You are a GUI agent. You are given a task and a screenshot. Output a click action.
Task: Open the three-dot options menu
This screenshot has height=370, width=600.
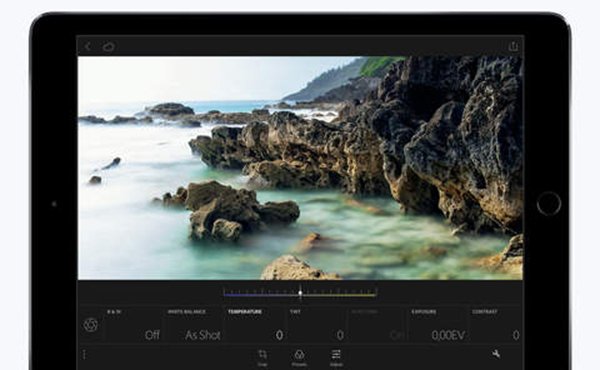tap(84, 354)
